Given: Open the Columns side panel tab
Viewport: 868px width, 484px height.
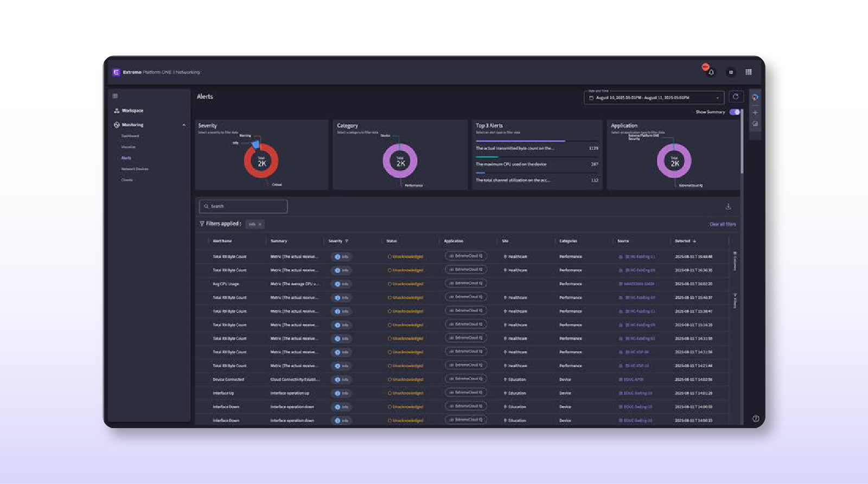Looking at the screenshot, I should (735, 261).
